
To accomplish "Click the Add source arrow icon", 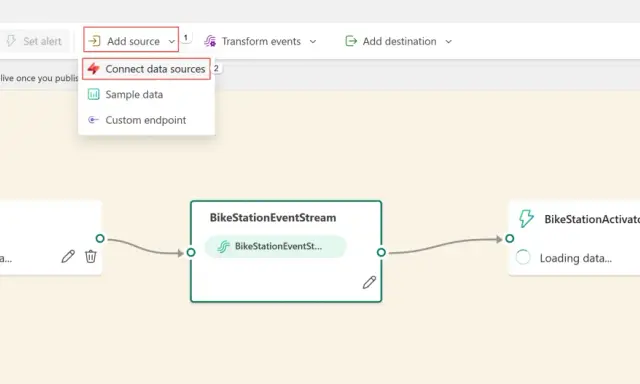I will click(x=94, y=41).
